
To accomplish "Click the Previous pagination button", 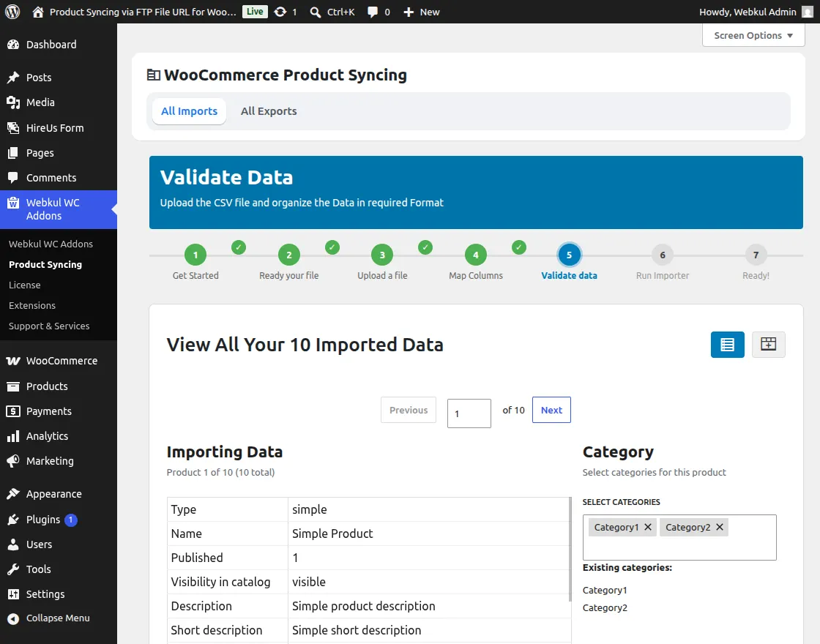I will (x=409, y=410).
